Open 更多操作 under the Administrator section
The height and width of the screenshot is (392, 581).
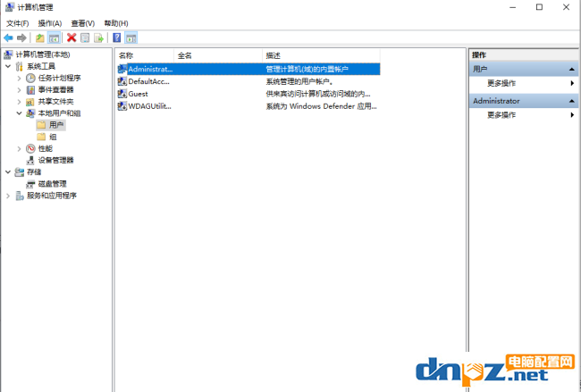pos(501,115)
